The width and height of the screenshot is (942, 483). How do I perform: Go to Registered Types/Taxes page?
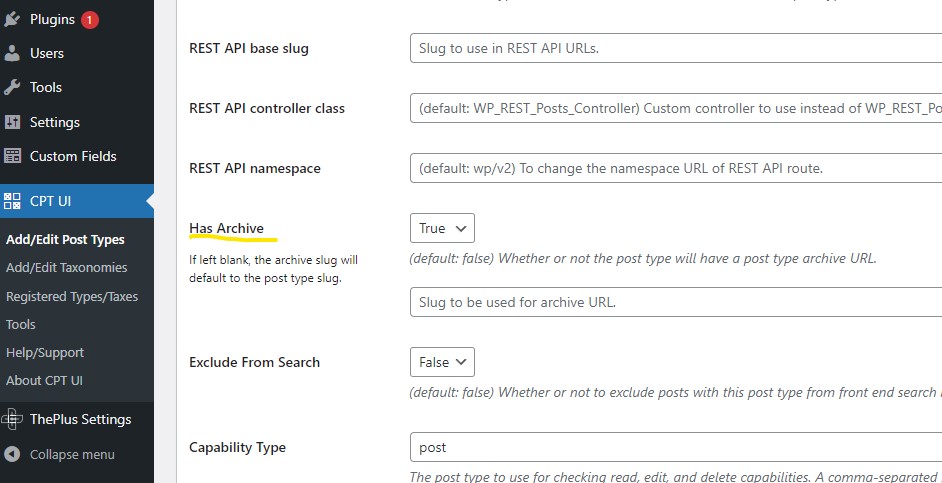(x=72, y=296)
